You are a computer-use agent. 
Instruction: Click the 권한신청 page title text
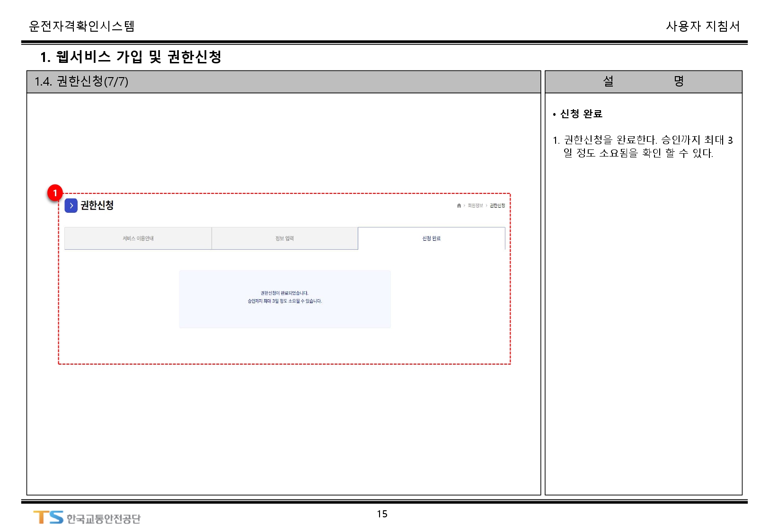click(x=97, y=205)
